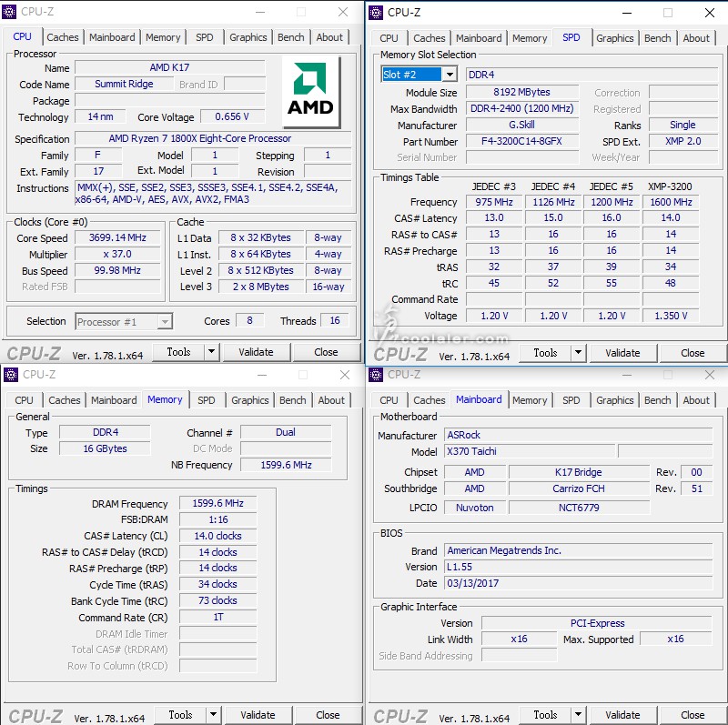Open the Bench tab in the CPU window
This screenshot has height=725, width=728.
[x=291, y=37]
